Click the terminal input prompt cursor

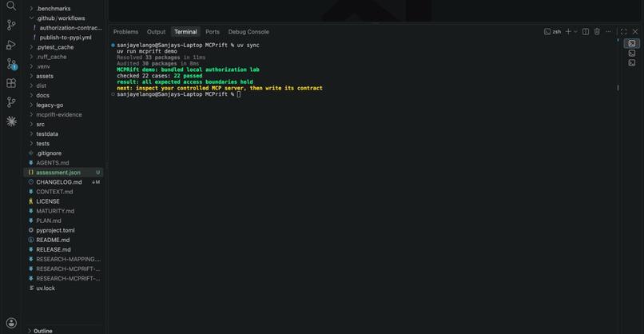coord(239,94)
